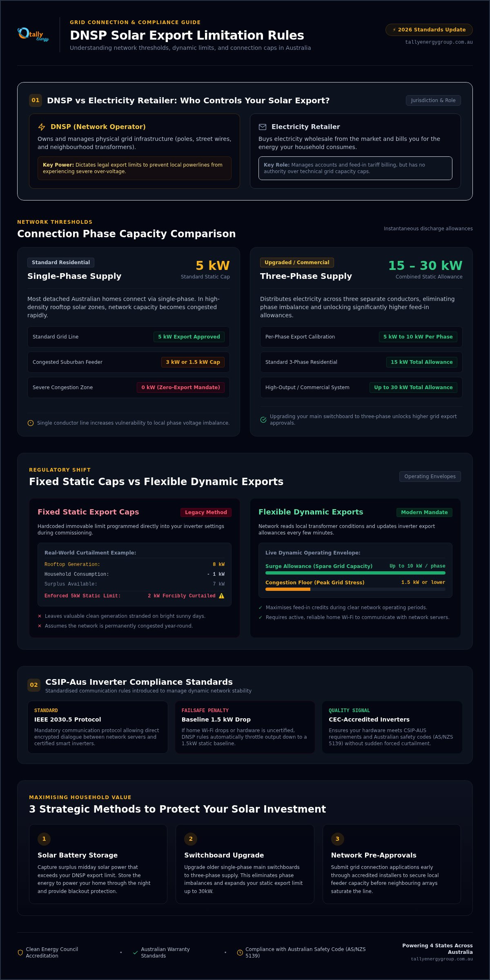
Task: Click the green tick beside Maximises feed-in credits
Action: click(261, 608)
